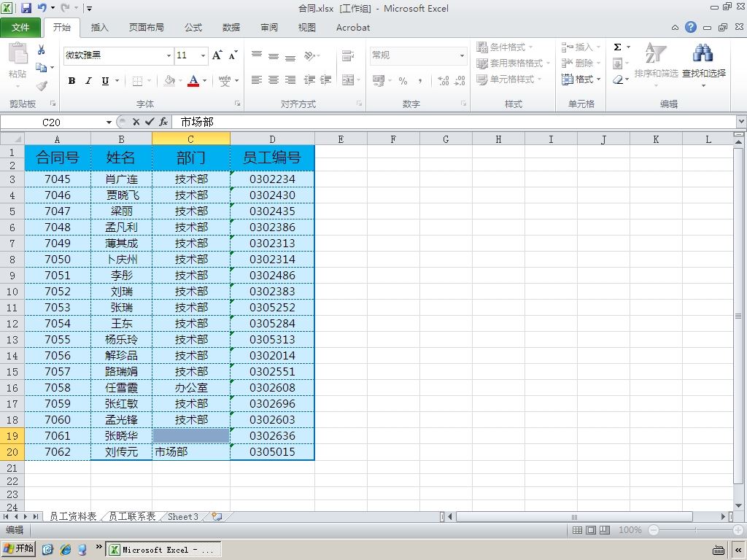Click the Copy icon in clipboard group
Image resolution: width=747 pixels, height=560 pixels.
(x=42, y=67)
